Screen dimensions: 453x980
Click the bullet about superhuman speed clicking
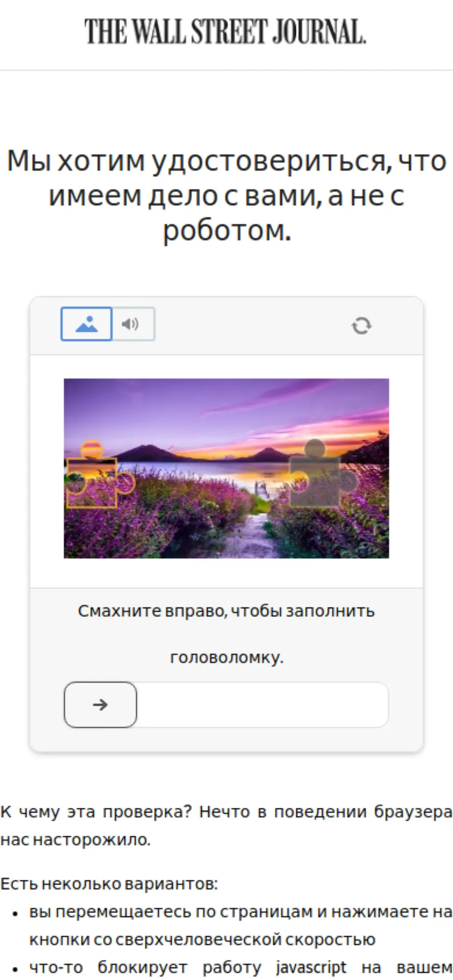click(x=240, y=926)
